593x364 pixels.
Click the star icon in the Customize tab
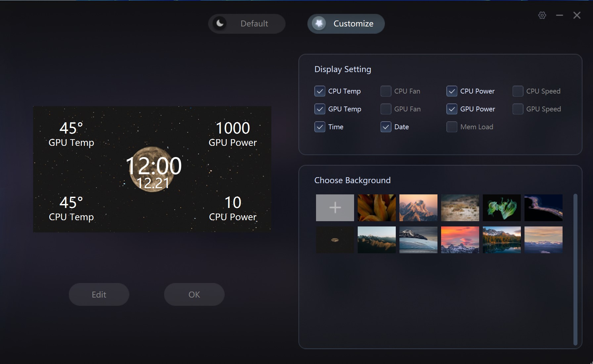click(x=319, y=23)
